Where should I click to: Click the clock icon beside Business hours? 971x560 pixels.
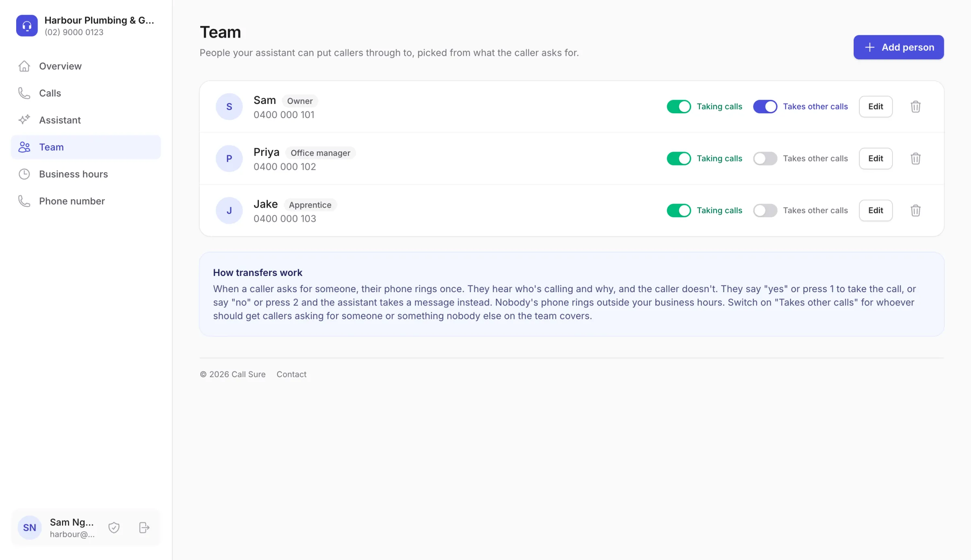click(24, 174)
